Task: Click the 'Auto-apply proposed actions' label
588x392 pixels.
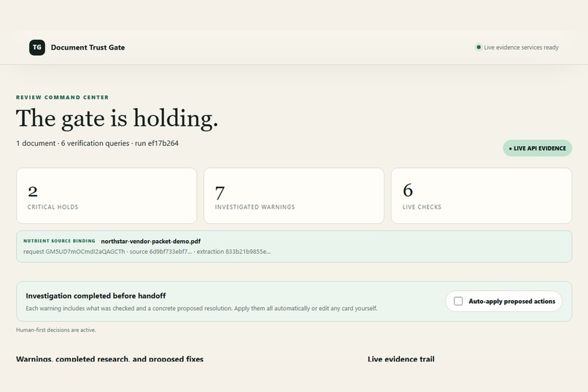Action: (x=511, y=301)
